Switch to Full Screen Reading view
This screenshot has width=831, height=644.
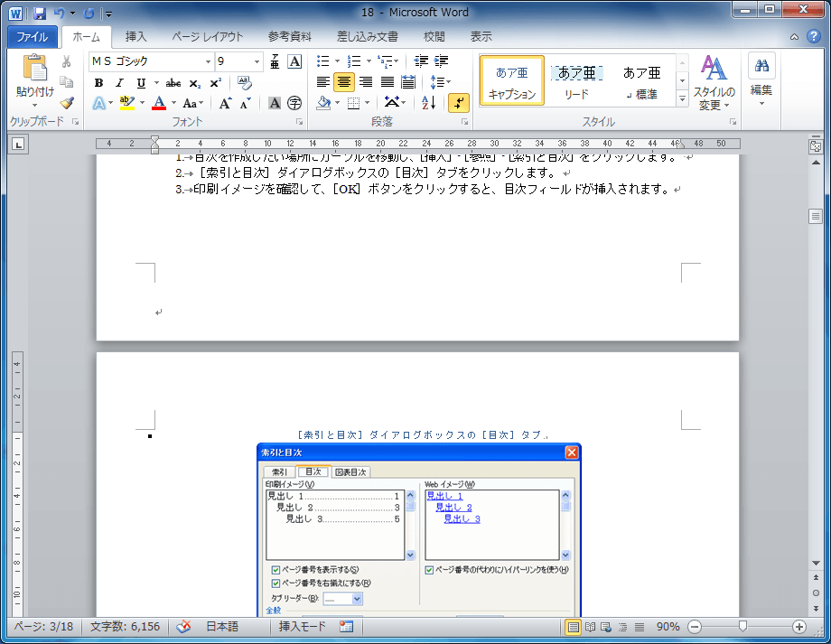590,627
